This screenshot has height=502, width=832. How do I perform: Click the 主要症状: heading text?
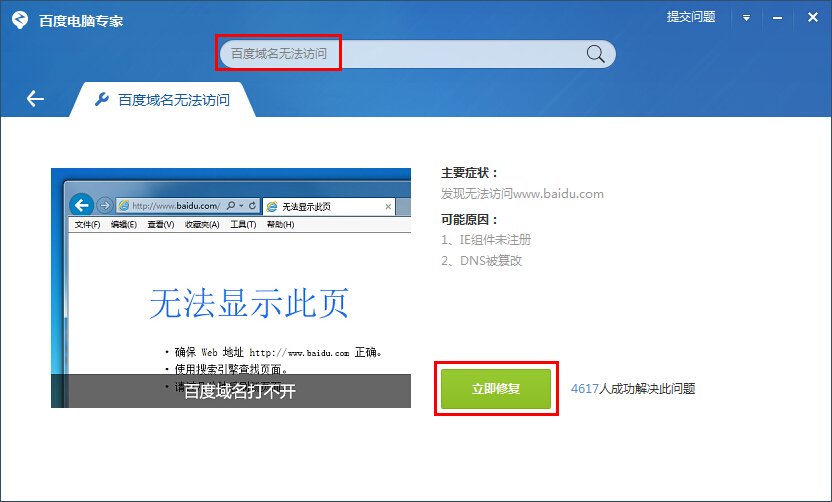(470, 173)
